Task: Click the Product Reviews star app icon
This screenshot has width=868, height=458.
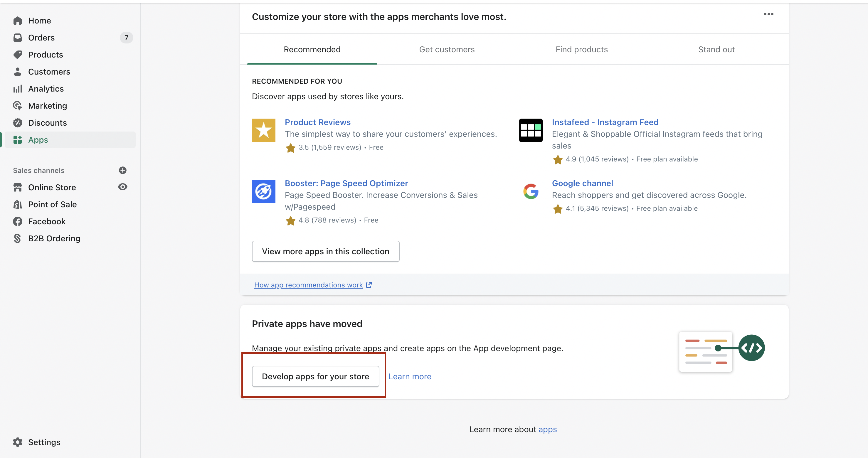Action: tap(263, 130)
